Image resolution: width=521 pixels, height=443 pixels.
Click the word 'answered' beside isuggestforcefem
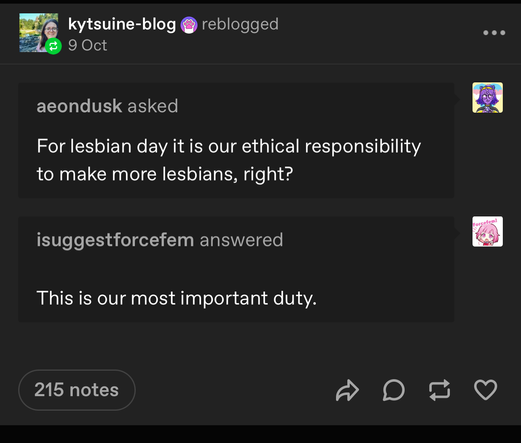point(241,240)
